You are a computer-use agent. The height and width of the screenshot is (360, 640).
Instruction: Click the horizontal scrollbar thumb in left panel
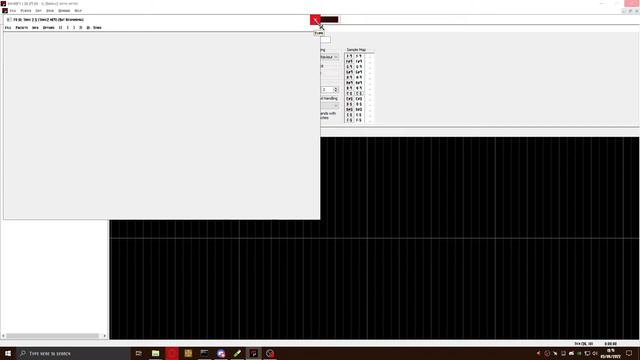tap(52, 336)
